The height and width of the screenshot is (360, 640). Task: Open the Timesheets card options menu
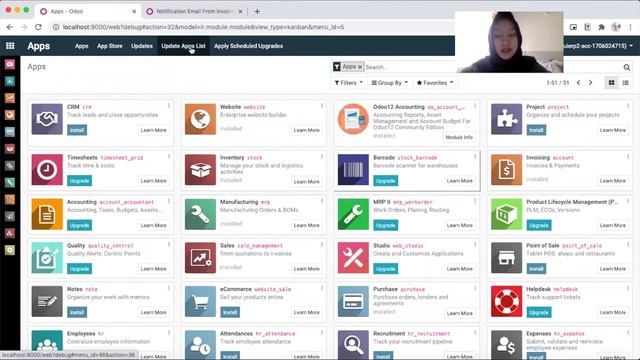[x=169, y=157]
